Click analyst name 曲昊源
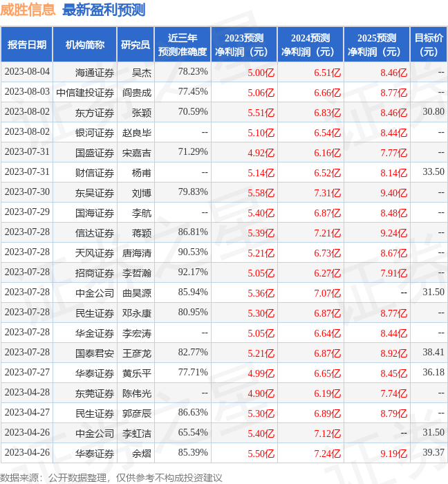This screenshot has height=484, width=448. [x=137, y=294]
